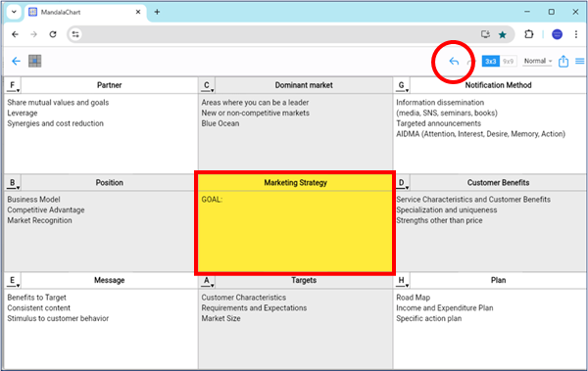Switch to 3x3 view mode
Viewport: 588px width, 371px height.
click(x=491, y=61)
